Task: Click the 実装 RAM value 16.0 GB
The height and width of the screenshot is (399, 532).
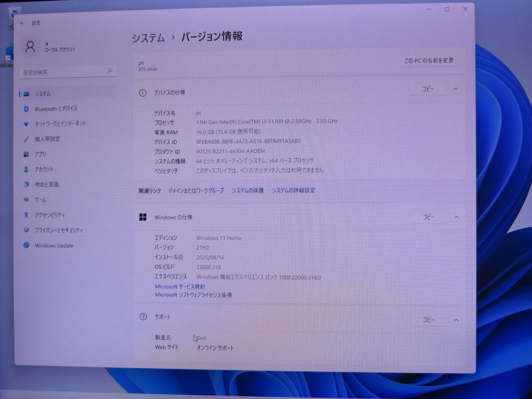Action: point(228,132)
